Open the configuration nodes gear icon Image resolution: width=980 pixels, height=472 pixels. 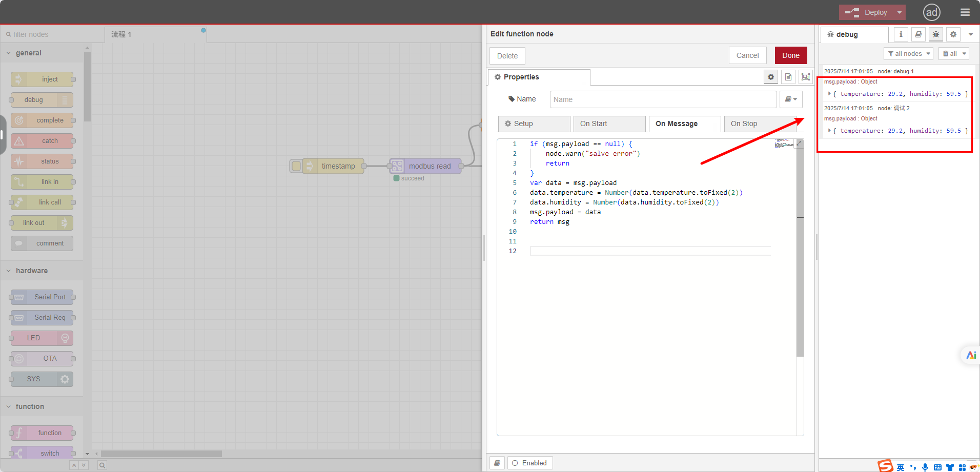pos(953,34)
